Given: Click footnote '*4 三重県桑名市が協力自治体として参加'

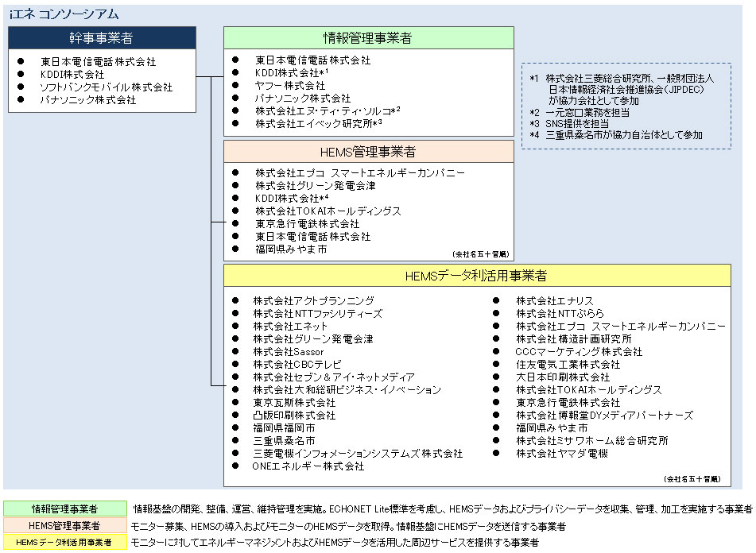Looking at the screenshot, I should point(616,135).
